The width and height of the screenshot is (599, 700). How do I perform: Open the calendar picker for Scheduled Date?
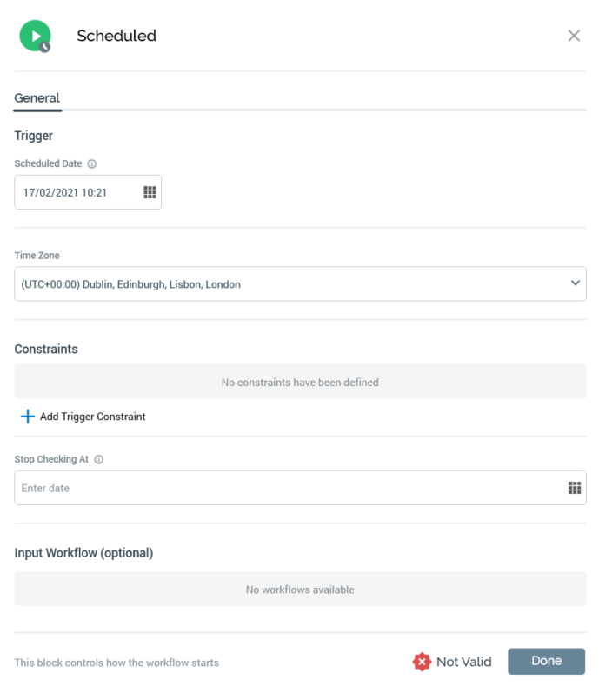[x=149, y=192]
